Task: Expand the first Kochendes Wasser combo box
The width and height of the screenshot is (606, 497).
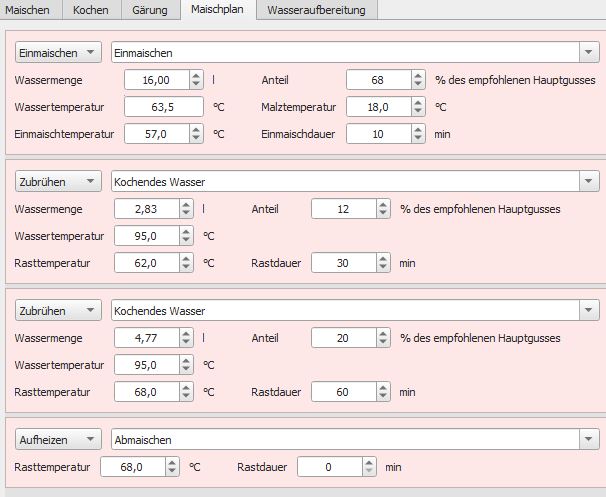Action: click(589, 181)
